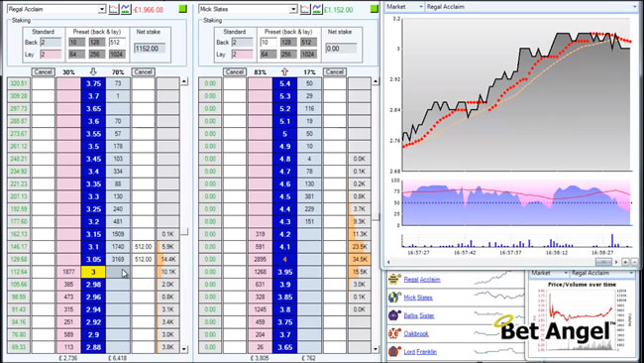Select the 256 preset stake on Regal Acclaim ladder
This screenshot has height=363, width=644.
[x=97, y=55]
